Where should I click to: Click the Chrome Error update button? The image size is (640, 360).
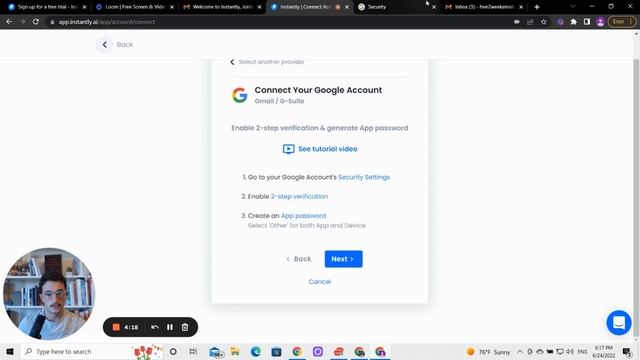tap(622, 22)
